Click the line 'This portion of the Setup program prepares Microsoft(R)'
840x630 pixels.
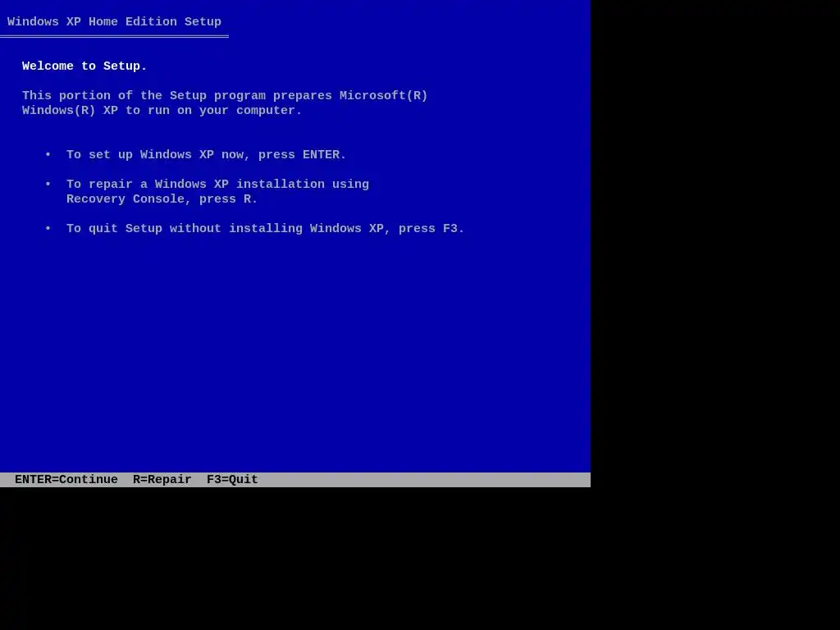pos(225,96)
